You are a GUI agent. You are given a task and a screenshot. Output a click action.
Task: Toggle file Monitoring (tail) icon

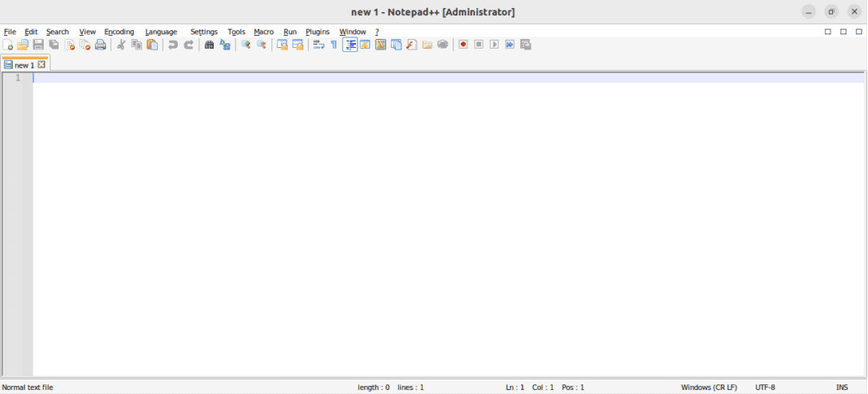point(442,45)
